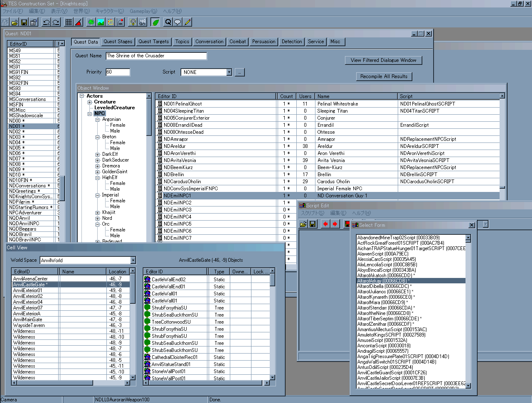Expand the Creature tree node
This screenshot has width=532, height=403.
[90, 102]
